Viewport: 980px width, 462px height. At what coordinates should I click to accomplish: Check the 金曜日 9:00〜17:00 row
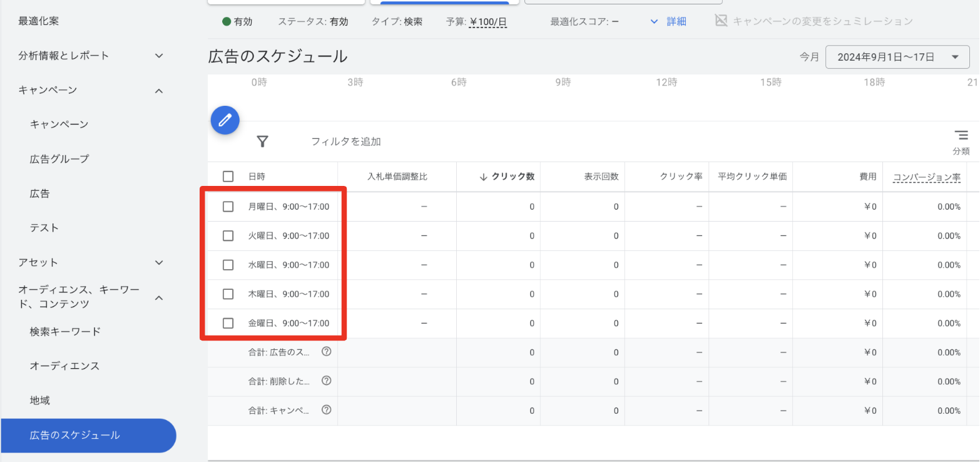pos(228,323)
